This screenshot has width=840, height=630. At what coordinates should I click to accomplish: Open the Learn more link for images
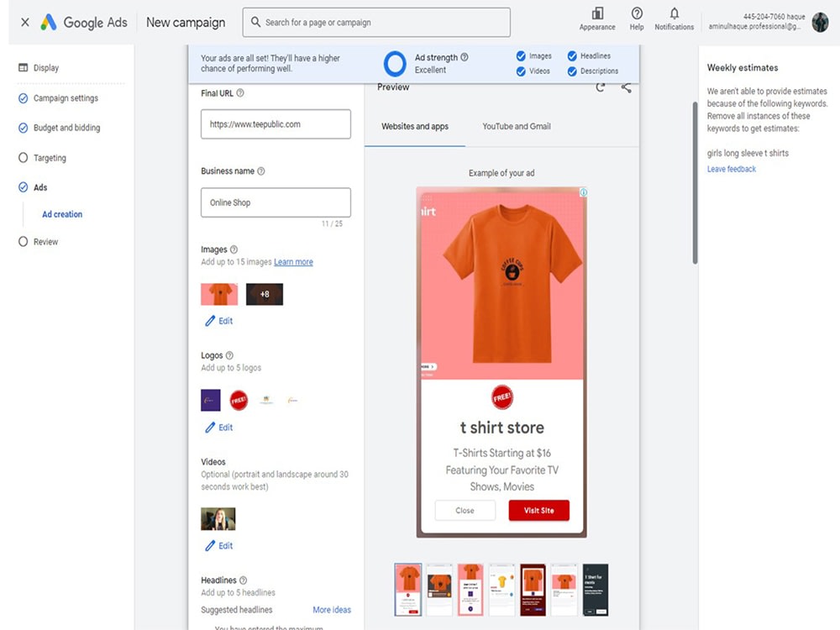coord(293,262)
